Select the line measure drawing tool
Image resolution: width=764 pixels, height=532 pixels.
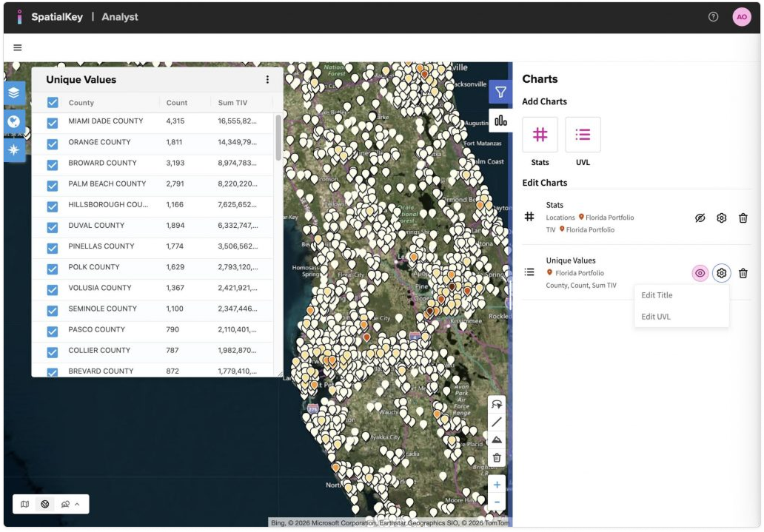point(497,422)
